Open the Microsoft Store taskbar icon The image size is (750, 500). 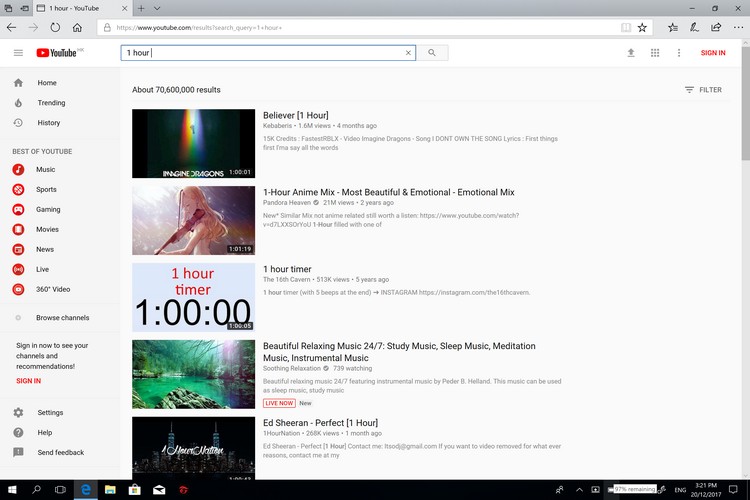134,489
